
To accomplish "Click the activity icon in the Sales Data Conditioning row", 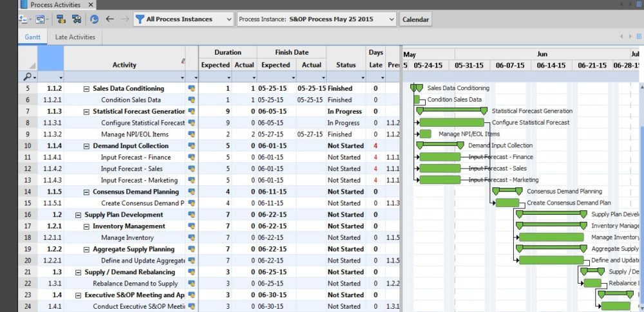I will tap(191, 88).
